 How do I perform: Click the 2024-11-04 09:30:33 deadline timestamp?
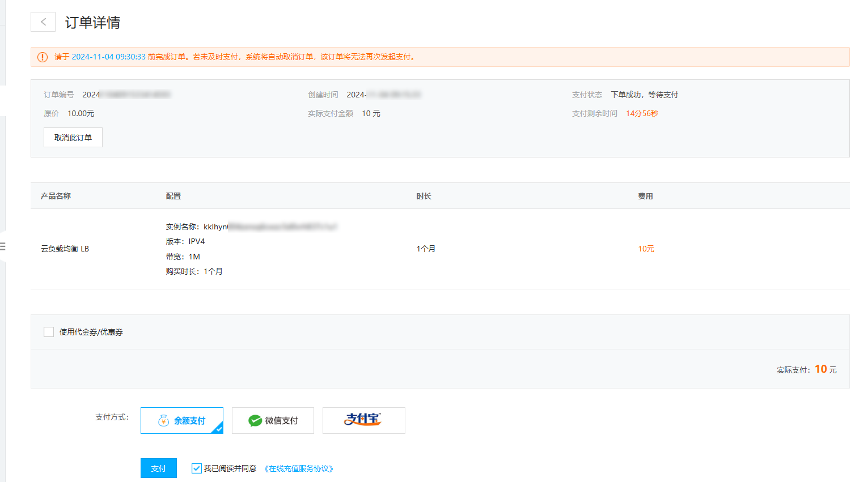[x=108, y=57]
